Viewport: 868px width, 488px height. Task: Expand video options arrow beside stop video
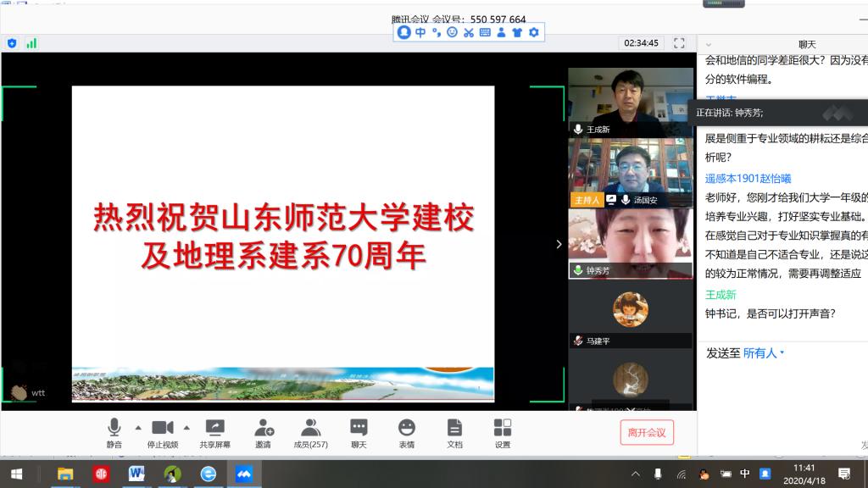186,427
